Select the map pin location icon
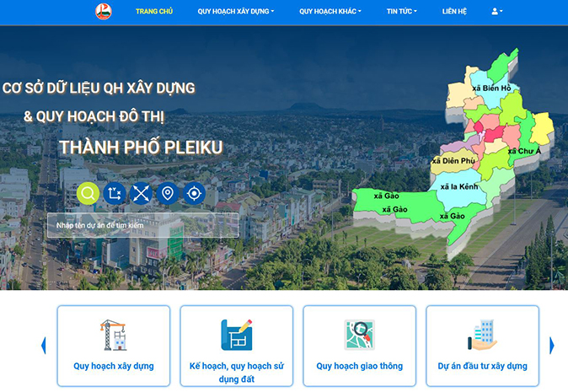Screen dimensions: 568x392 (168, 193)
